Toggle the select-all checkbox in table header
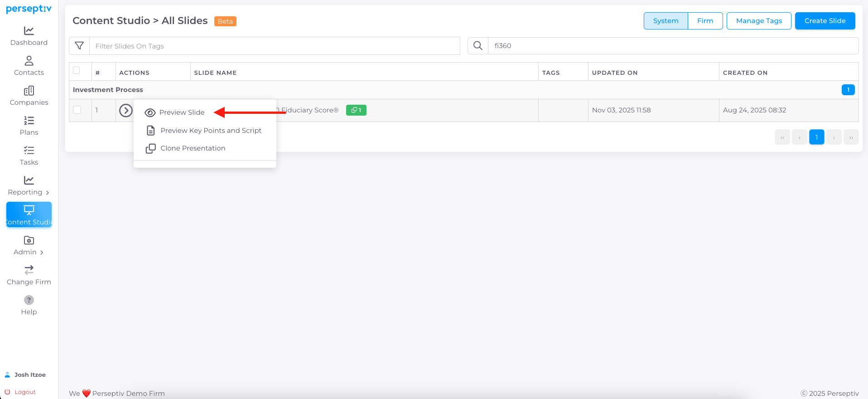 77,70
